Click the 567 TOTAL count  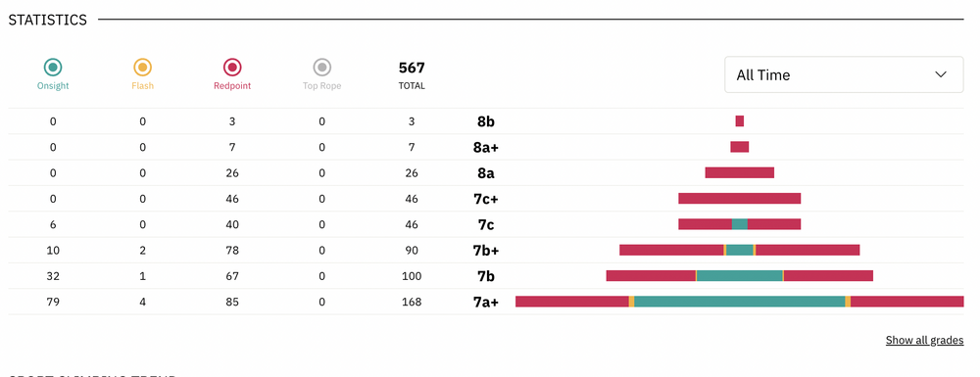[412, 74]
